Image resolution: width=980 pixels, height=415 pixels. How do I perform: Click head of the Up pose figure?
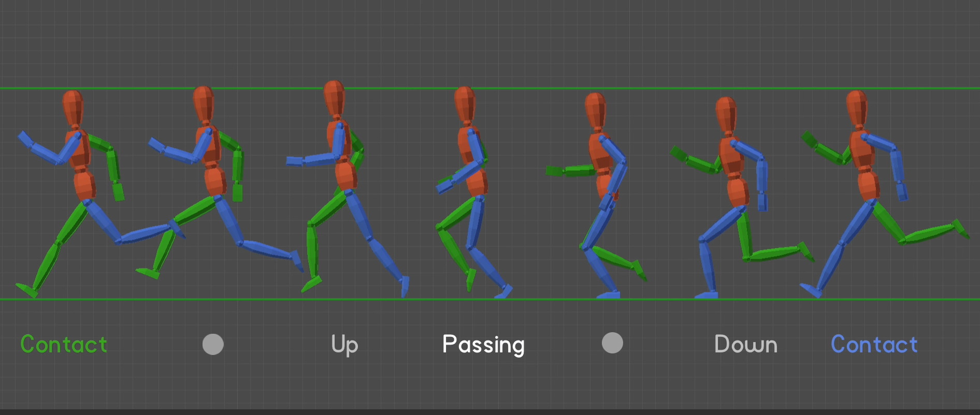[334, 97]
